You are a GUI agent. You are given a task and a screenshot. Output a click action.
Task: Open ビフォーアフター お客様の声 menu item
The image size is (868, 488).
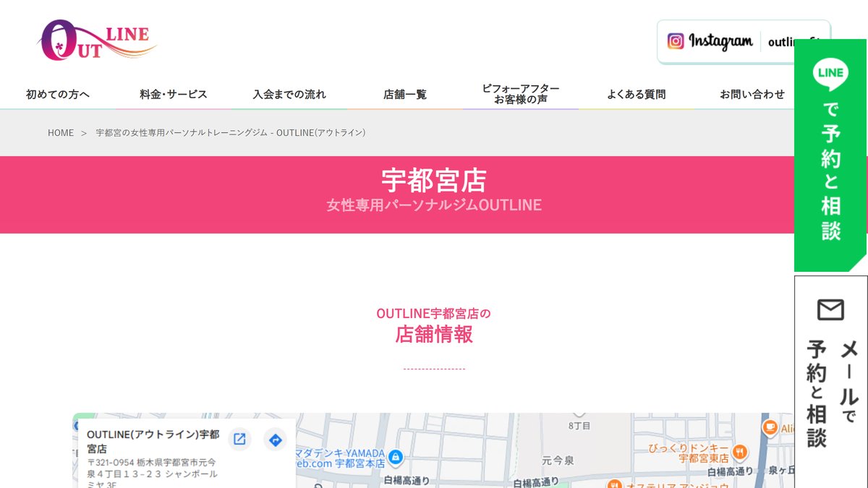pos(521,94)
